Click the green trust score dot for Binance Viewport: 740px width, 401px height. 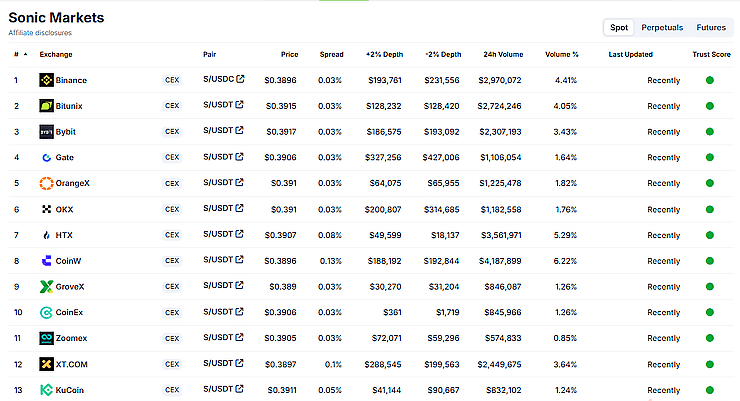click(709, 79)
